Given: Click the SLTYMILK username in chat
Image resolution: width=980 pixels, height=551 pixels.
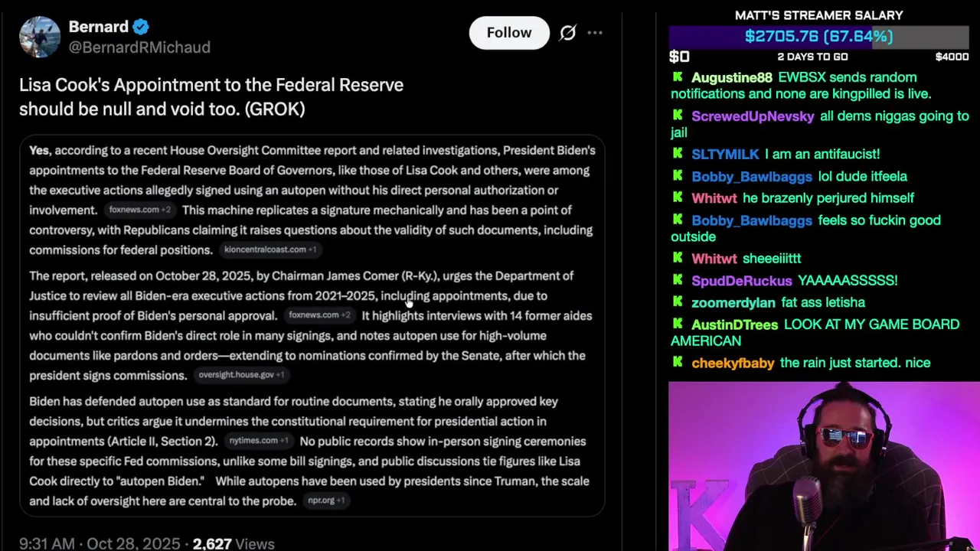Looking at the screenshot, I should tap(725, 155).
